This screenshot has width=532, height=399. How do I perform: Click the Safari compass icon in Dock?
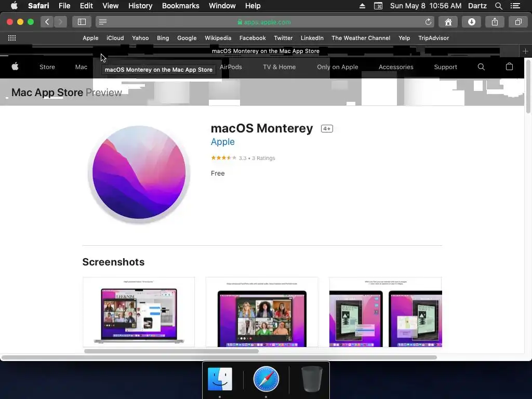(x=266, y=379)
